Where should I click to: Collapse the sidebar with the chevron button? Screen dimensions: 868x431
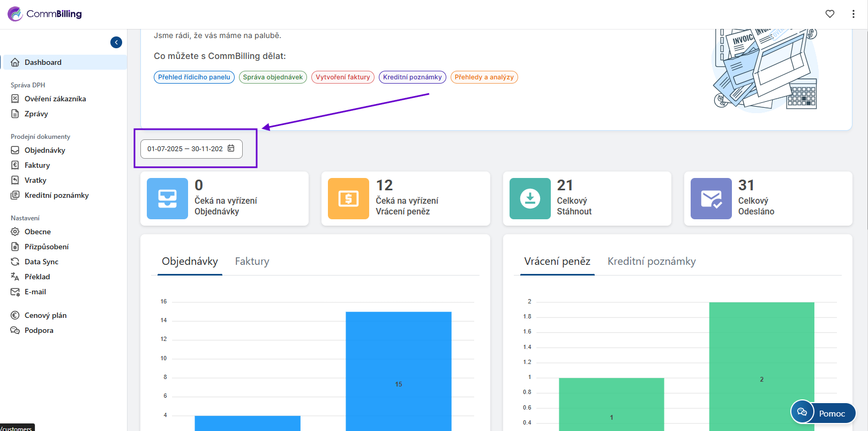[116, 42]
